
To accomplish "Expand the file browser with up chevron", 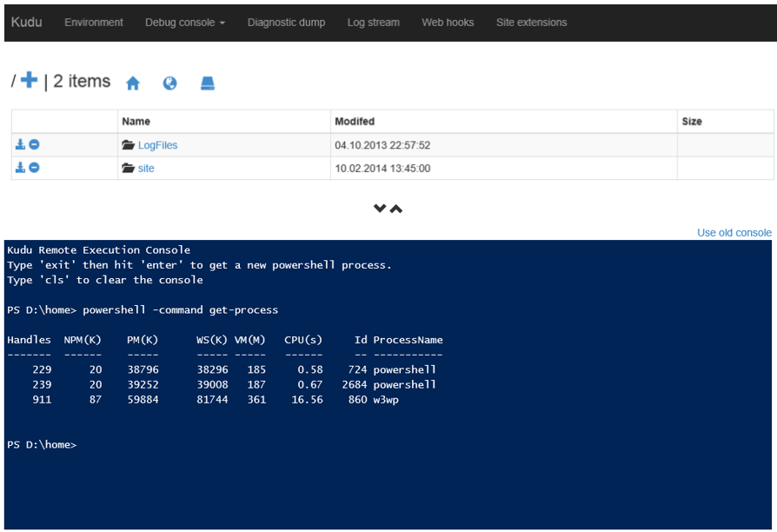I will 396,209.
